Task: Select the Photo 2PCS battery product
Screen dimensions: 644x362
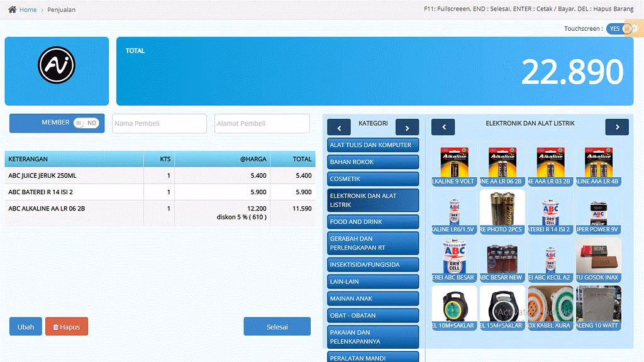Action: coord(502,212)
